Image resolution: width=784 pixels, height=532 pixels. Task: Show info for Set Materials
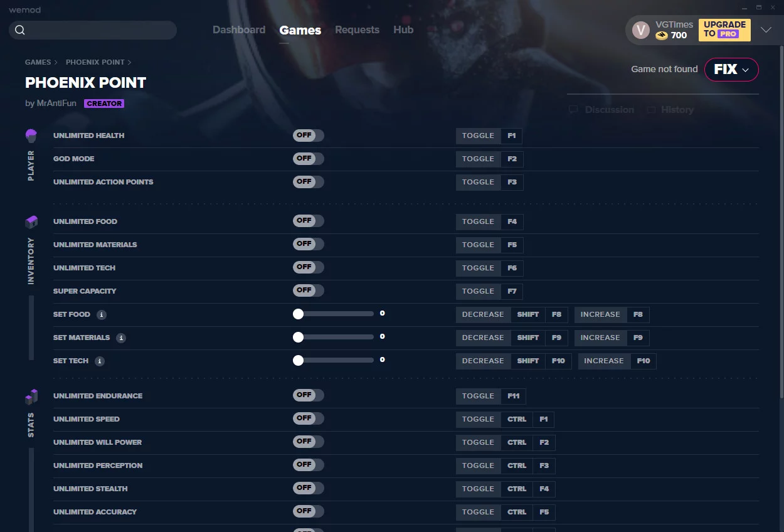121,338
